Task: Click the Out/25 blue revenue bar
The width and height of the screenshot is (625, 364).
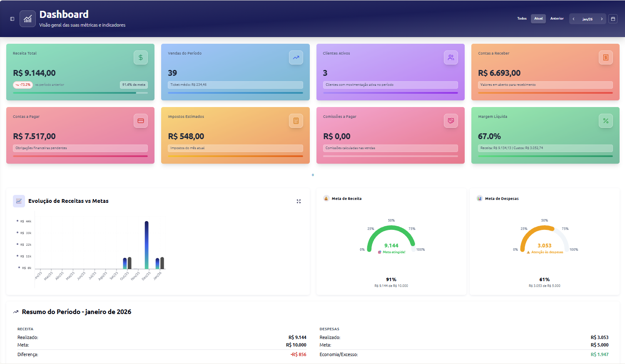Action: tap(125, 263)
